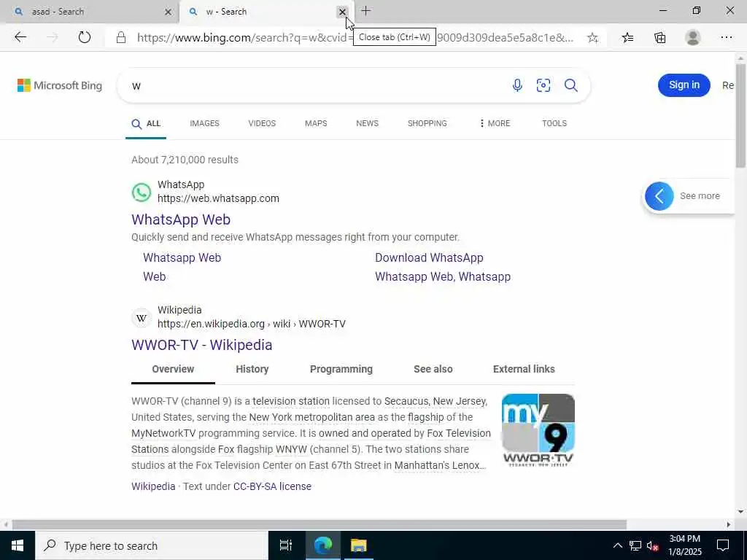Open the Favorites list icon

[628, 38]
